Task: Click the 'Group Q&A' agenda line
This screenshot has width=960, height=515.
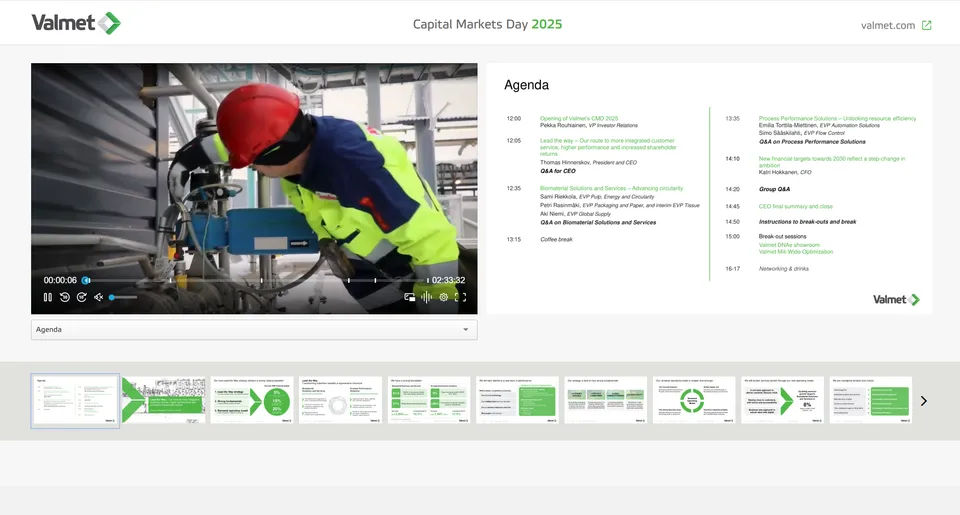Action: pos(774,189)
